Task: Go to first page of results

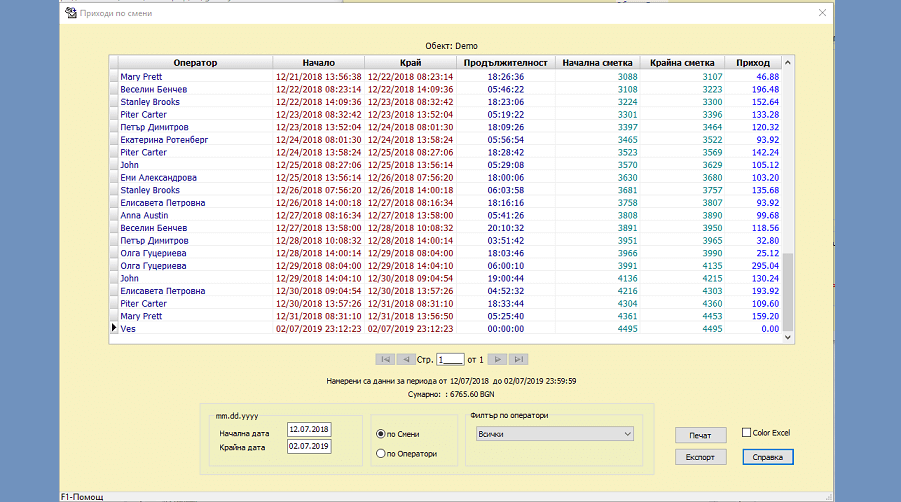Action: coord(385,360)
